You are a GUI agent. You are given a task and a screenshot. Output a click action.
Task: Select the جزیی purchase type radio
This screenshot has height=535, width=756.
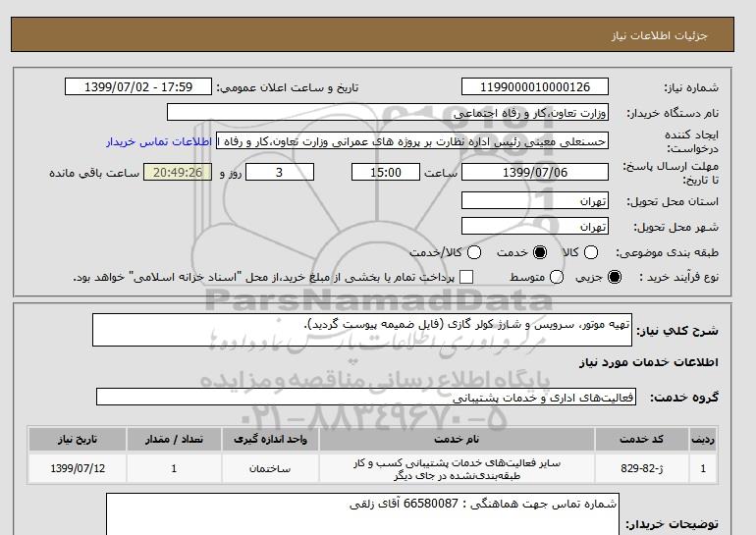coord(615,277)
